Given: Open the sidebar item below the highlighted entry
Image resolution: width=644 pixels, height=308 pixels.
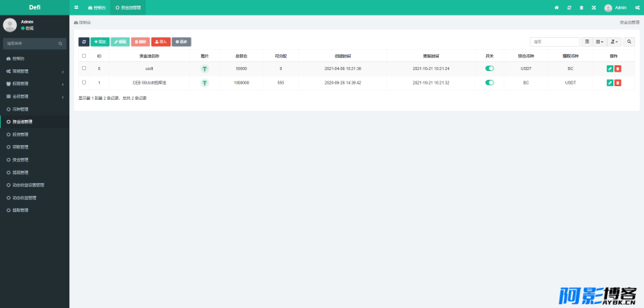Looking at the screenshot, I should [x=35, y=135].
